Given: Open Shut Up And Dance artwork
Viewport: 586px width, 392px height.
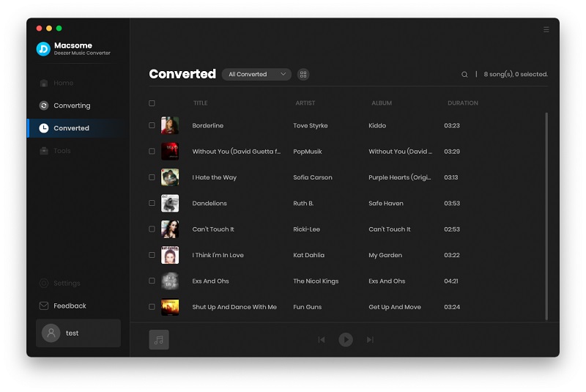Looking at the screenshot, I should (170, 307).
